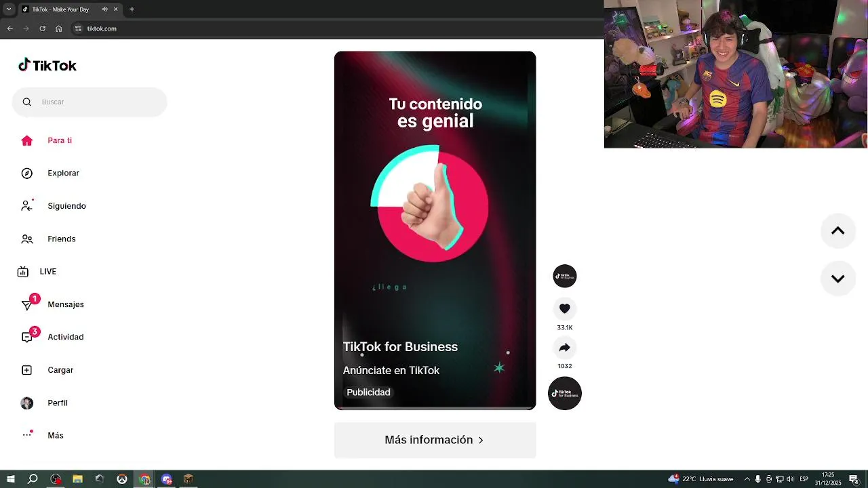Show hidden system tray icons

[747, 479]
